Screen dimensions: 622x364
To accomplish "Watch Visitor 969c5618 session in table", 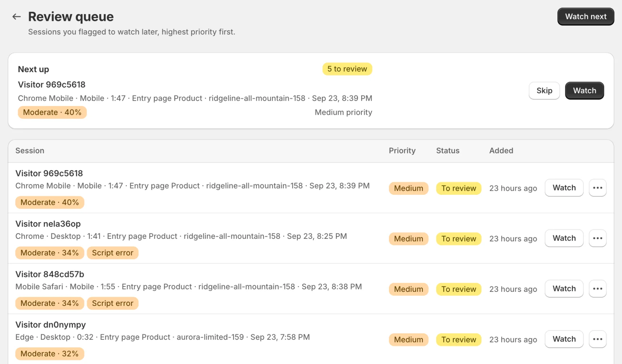I will pyautogui.click(x=564, y=188).
